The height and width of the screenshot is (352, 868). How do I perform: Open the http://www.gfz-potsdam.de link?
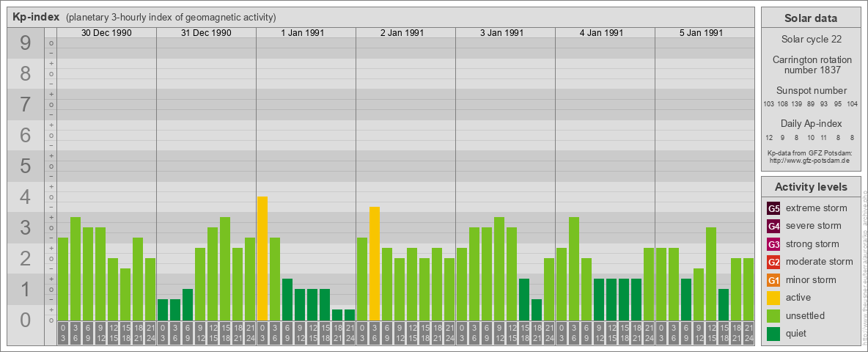pyautogui.click(x=811, y=160)
